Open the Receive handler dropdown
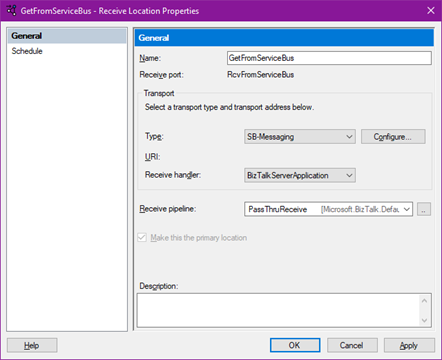The height and width of the screenshot is (360, 442). [300, 175]
